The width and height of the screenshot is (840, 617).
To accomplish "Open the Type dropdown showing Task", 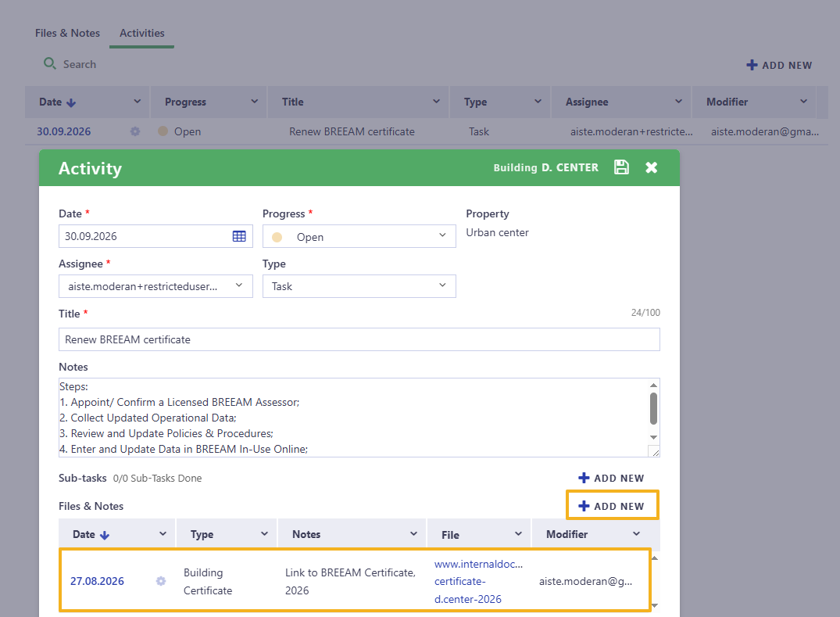I will 359,286.
